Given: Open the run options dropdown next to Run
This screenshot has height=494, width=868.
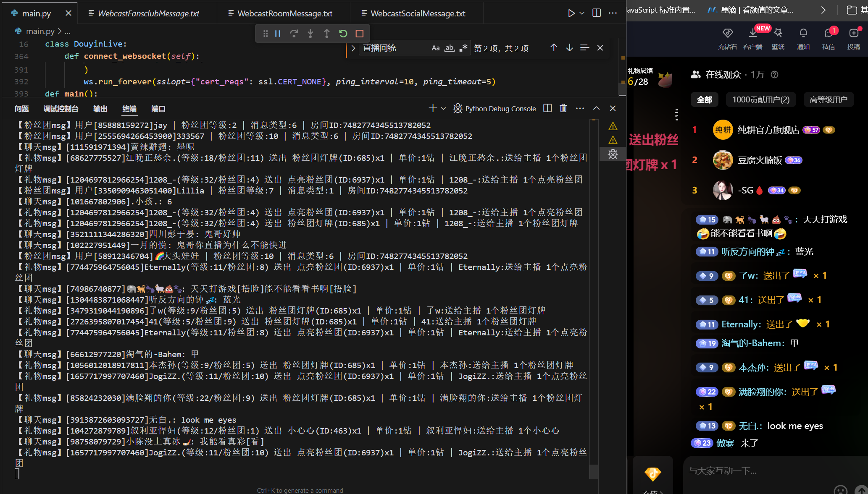Looking at the screenshot, I should tap(582, 13).
